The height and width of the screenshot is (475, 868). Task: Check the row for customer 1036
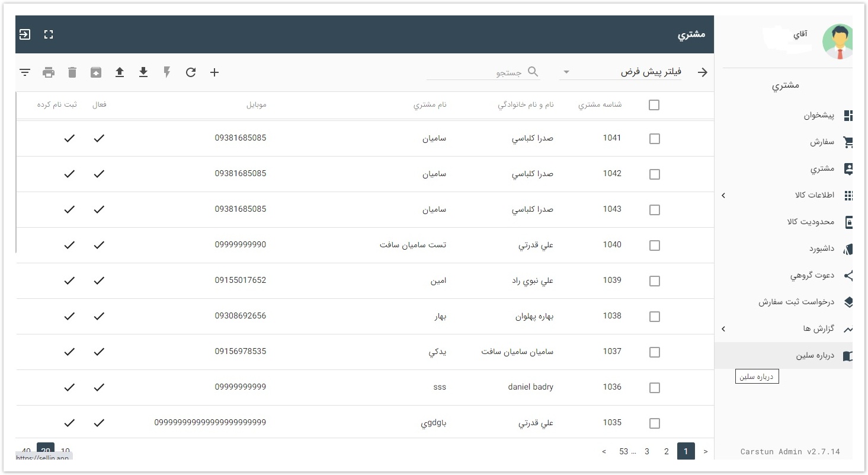[x=654, y=387]
